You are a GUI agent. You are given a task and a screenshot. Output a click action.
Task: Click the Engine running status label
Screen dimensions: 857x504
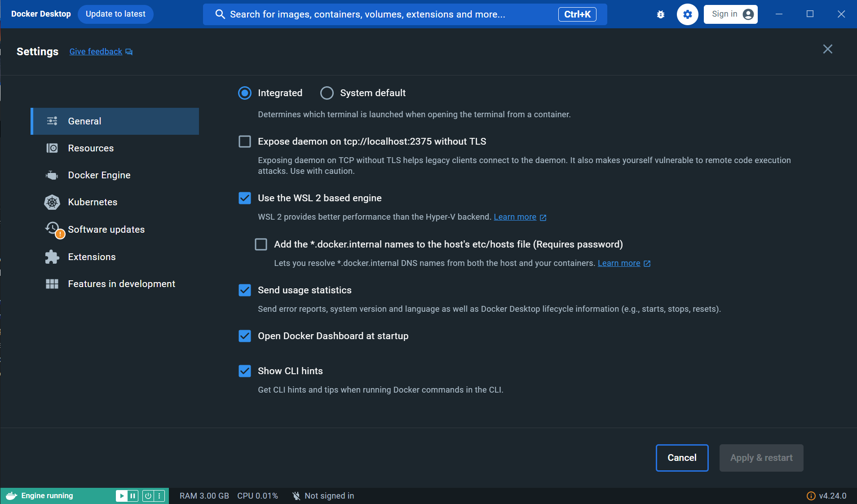click(x=47, y=496)
